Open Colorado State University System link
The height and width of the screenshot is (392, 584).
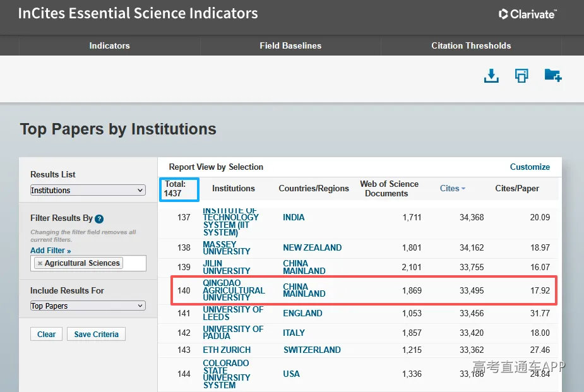point(226,374)
